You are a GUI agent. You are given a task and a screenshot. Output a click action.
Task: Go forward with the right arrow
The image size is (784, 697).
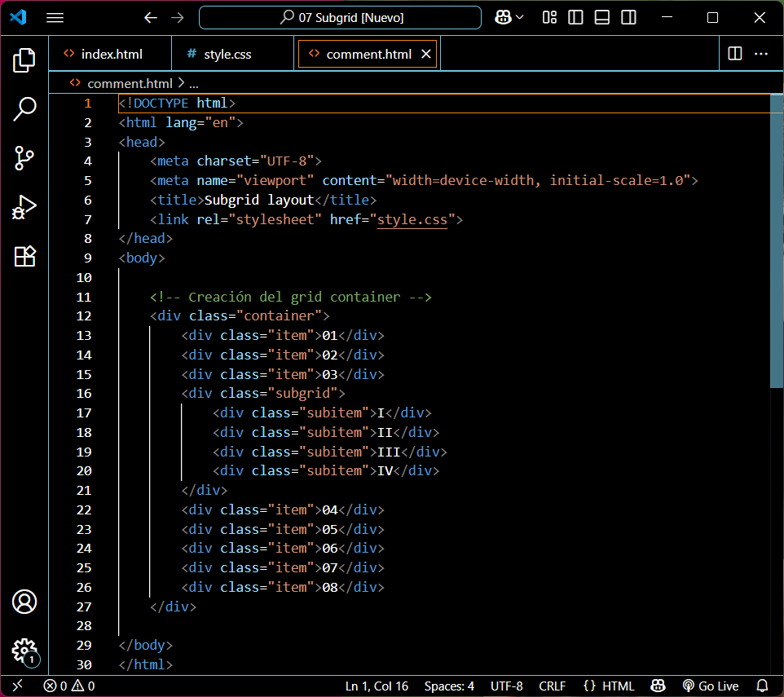tap(178, 18)
